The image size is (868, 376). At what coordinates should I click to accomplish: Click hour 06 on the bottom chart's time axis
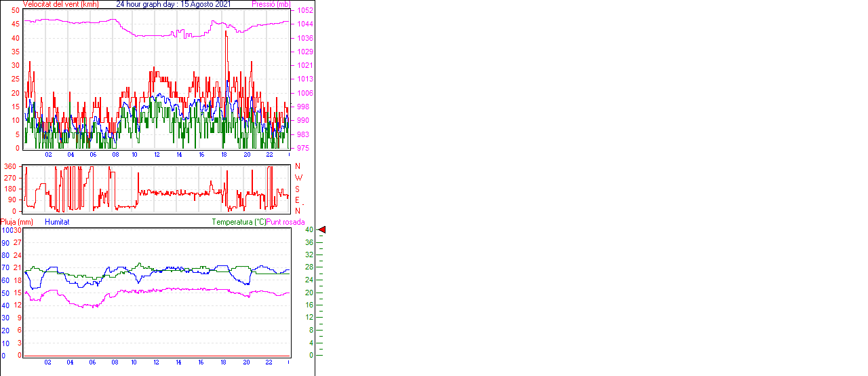92,362
